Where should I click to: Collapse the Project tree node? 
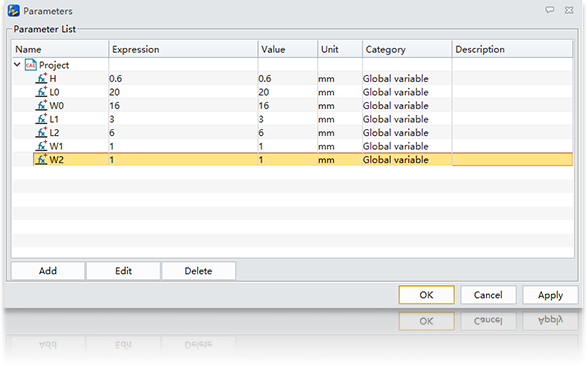pos(17,64)
